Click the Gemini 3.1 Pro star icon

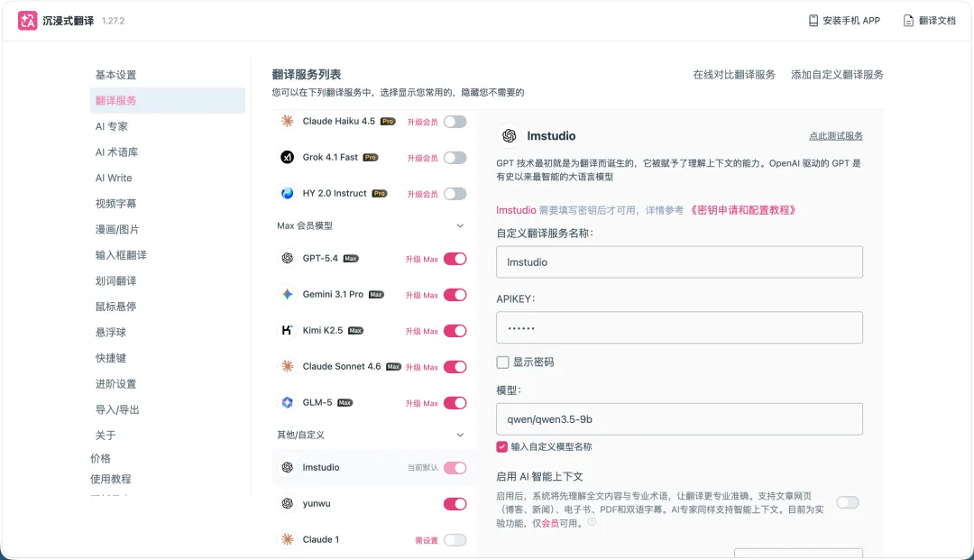point(287,294)
